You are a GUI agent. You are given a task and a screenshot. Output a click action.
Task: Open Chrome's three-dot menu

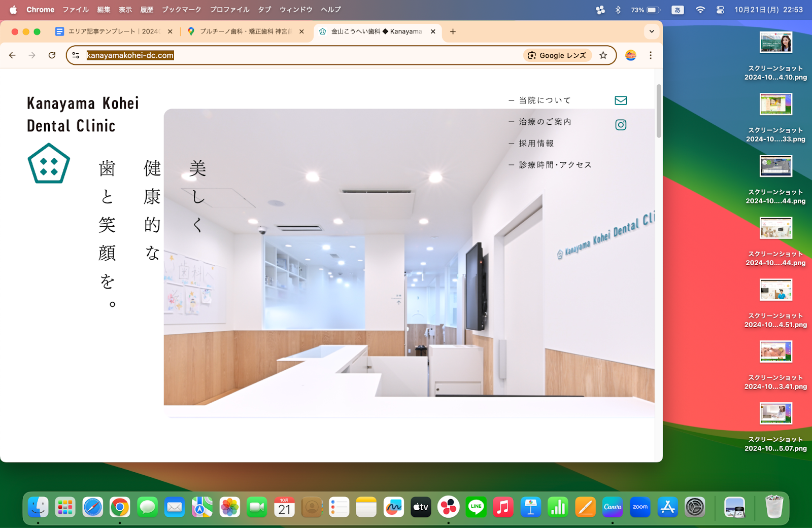click(x=651, y=55)
